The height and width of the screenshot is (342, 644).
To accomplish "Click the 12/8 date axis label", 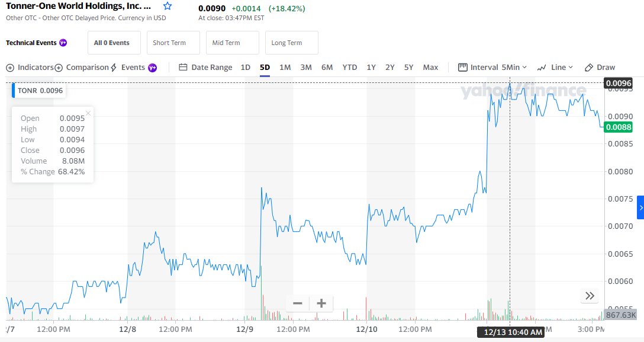I will (127, 330).
